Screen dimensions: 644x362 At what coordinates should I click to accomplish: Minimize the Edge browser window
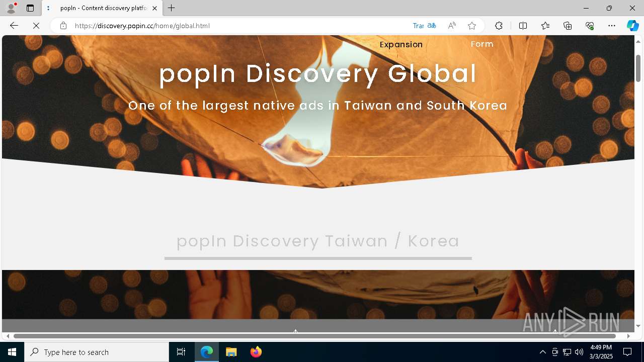586,8
